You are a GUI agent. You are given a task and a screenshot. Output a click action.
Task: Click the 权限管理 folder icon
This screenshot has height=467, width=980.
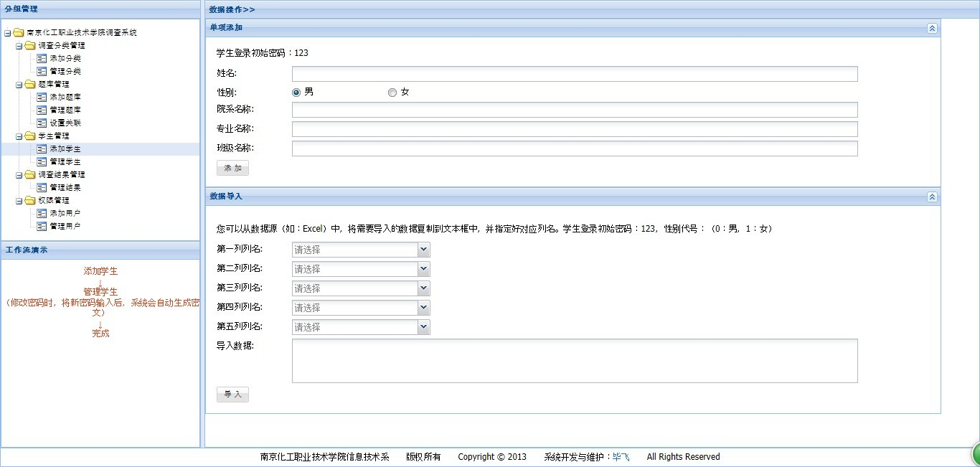29,201
